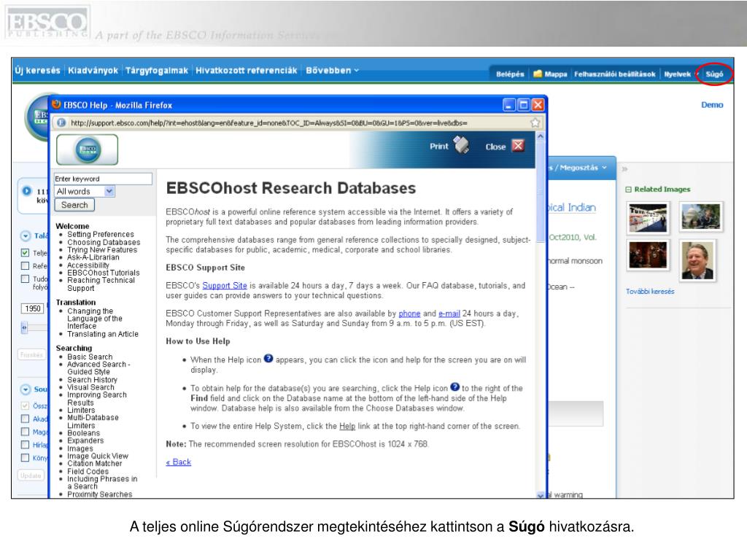Toggle the Akad source type checkbox

click(x=26, y=419)
